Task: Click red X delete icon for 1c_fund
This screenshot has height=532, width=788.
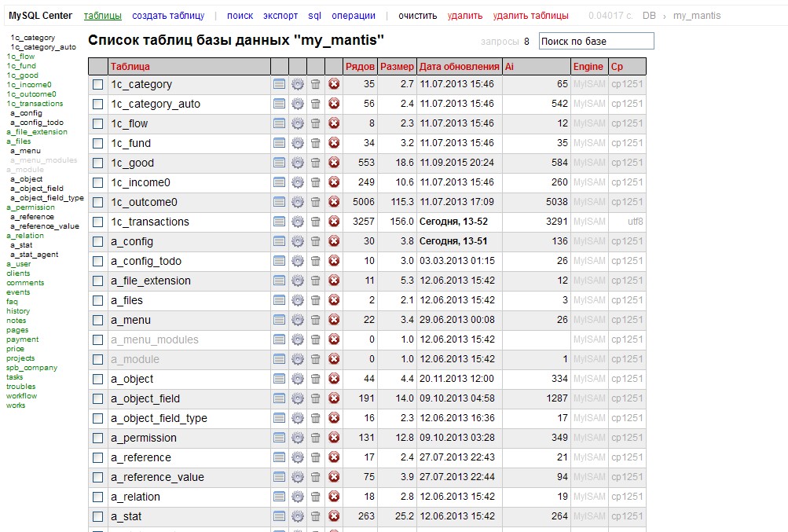Action: click(334, 143)
